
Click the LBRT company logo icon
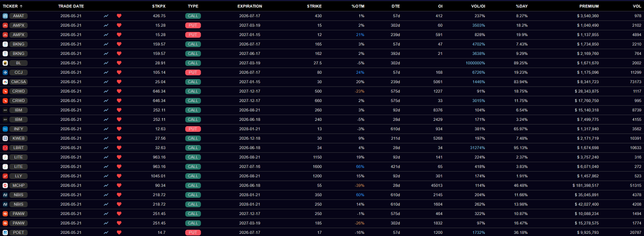[5, 148]
